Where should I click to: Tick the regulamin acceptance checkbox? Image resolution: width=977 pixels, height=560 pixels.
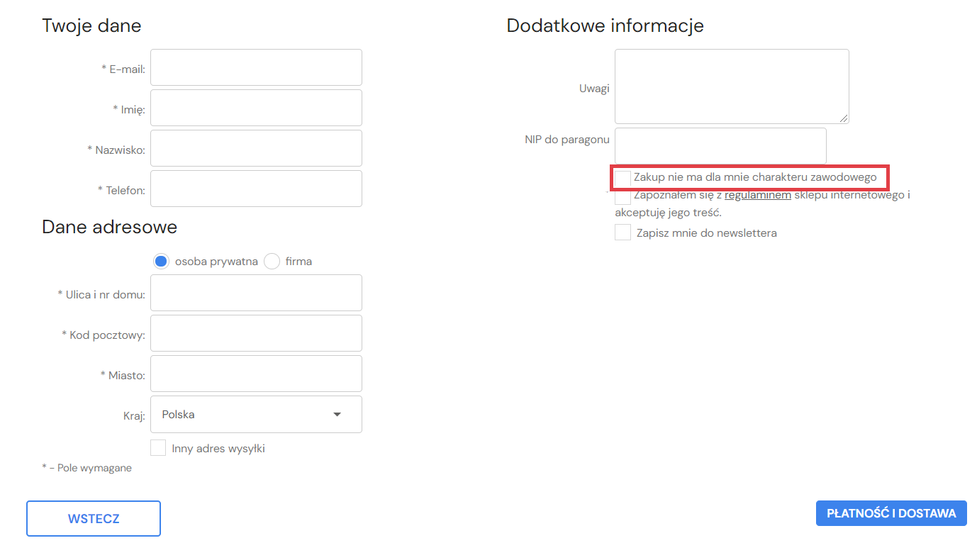[623, 197]
